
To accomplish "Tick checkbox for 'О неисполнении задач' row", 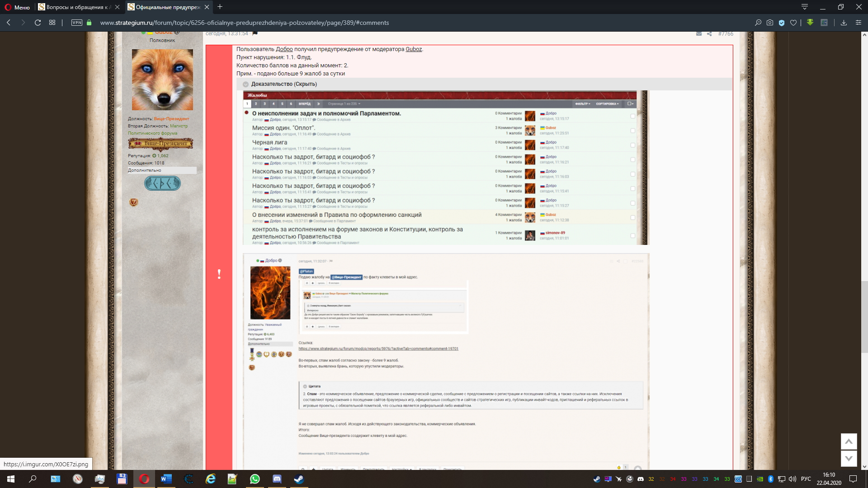I will pyautogui.click(x=633, y=116).
